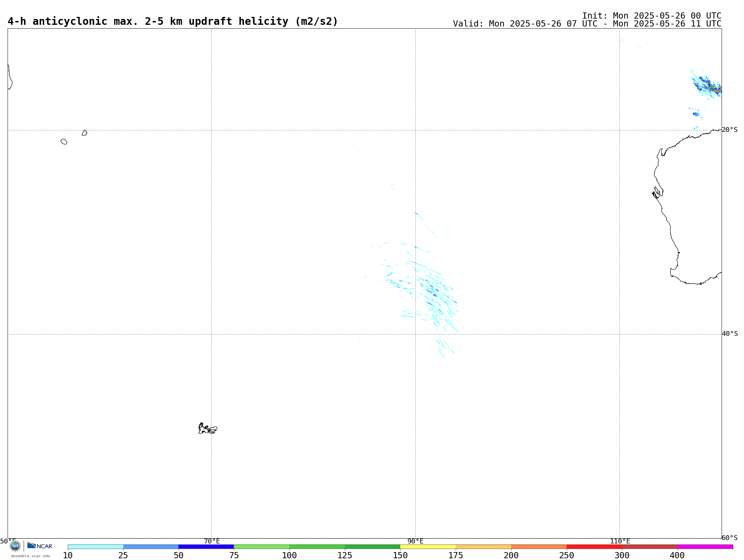The image size is (744, 560).
Task: Select the light blue 25-50 colorbar segment
Action: (151, 547)
